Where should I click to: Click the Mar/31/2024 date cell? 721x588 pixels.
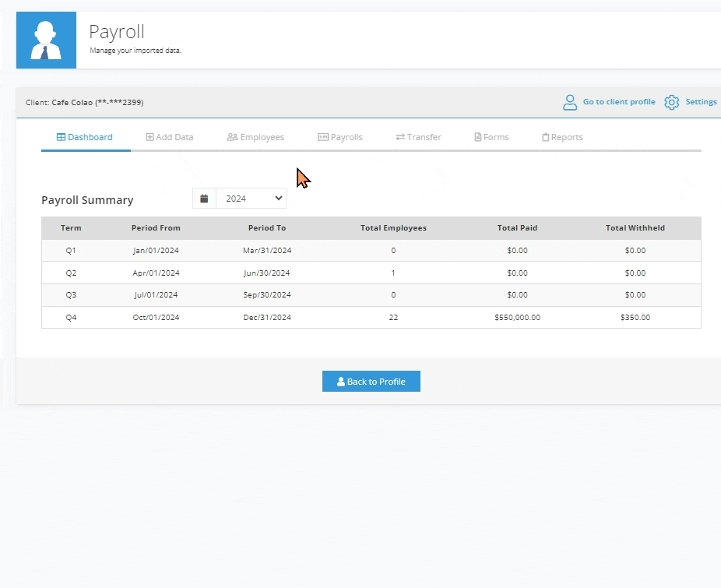tap(267, 250)
